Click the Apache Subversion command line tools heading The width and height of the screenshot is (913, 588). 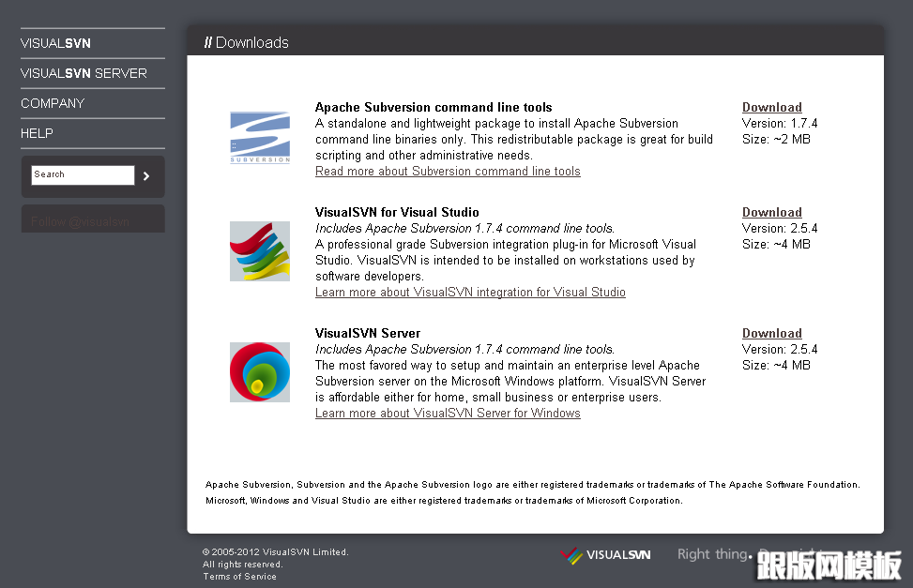pyautogui.click(x=434, y=107)
